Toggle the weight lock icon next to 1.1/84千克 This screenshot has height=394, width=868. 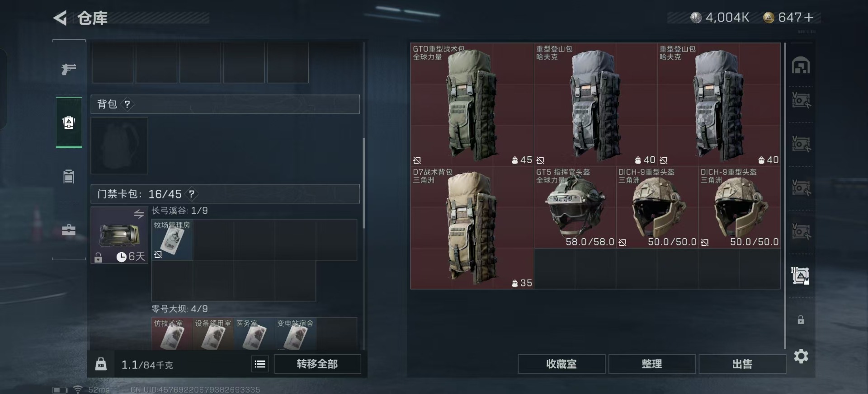(x=101, y=364)
